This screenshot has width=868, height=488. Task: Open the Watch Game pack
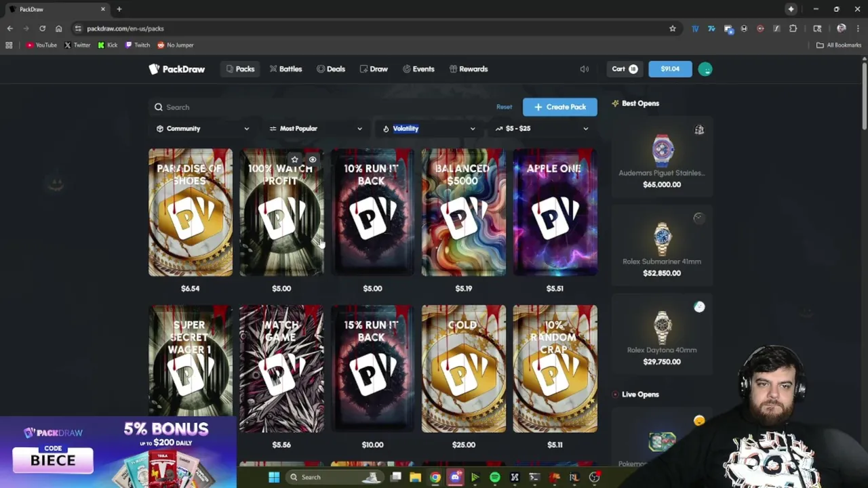click(281, 369)
